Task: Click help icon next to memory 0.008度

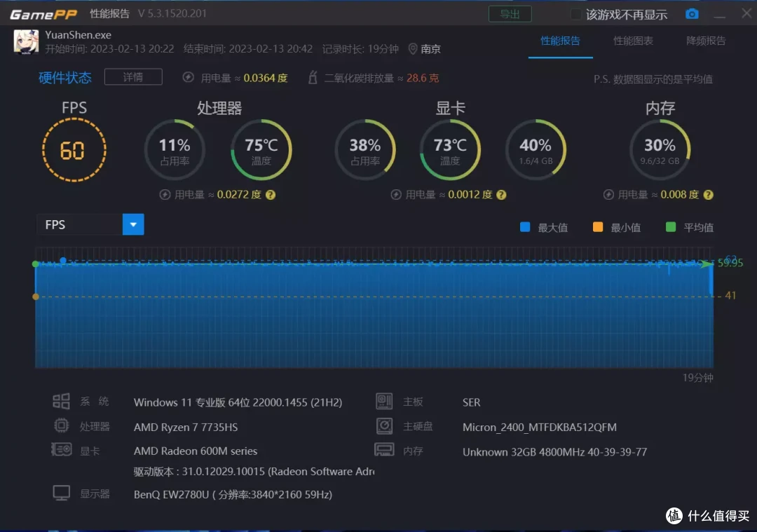Action: coord(708,195)
